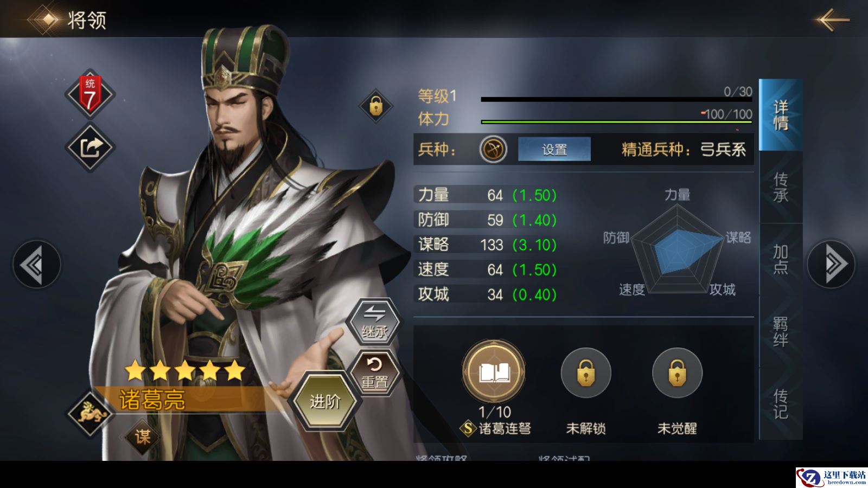
Task: Click the 进阶 advance button
Action: tap(324, 401)
